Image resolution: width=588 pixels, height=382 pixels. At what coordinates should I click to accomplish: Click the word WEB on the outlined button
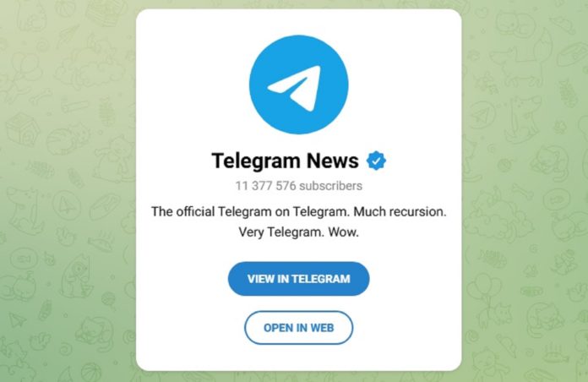(x=322, y=328)
